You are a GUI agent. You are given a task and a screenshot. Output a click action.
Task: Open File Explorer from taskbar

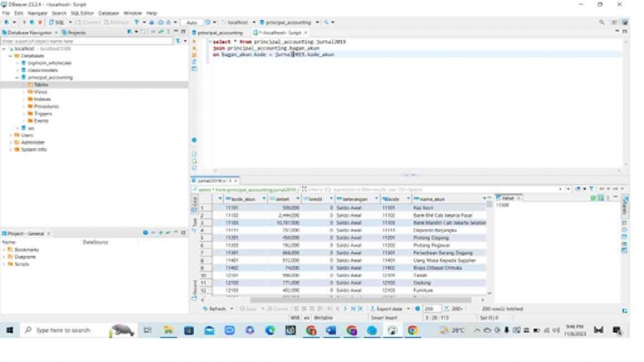point(168,330)
